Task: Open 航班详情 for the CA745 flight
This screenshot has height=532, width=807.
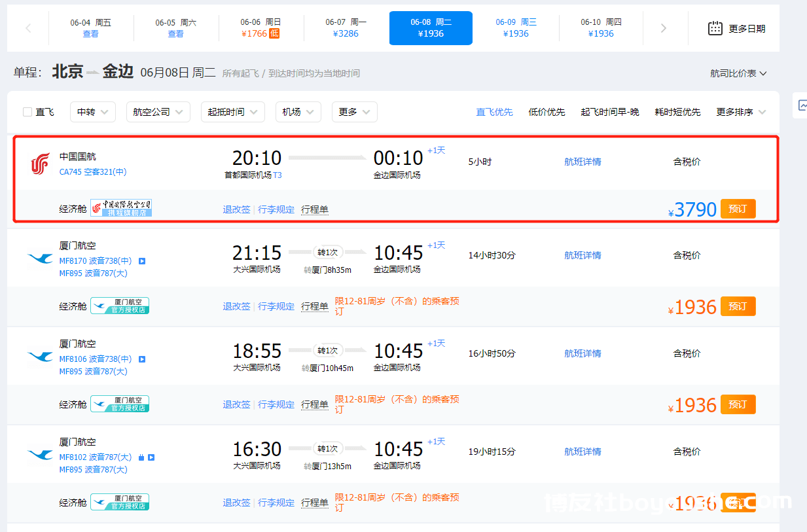Action: (x=583, y=162)
